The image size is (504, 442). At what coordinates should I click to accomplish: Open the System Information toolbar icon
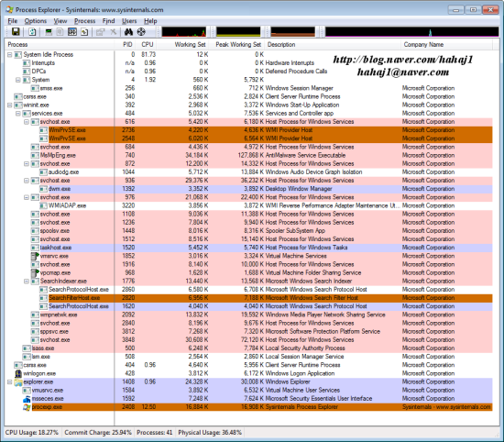click(x=49, y=32)
